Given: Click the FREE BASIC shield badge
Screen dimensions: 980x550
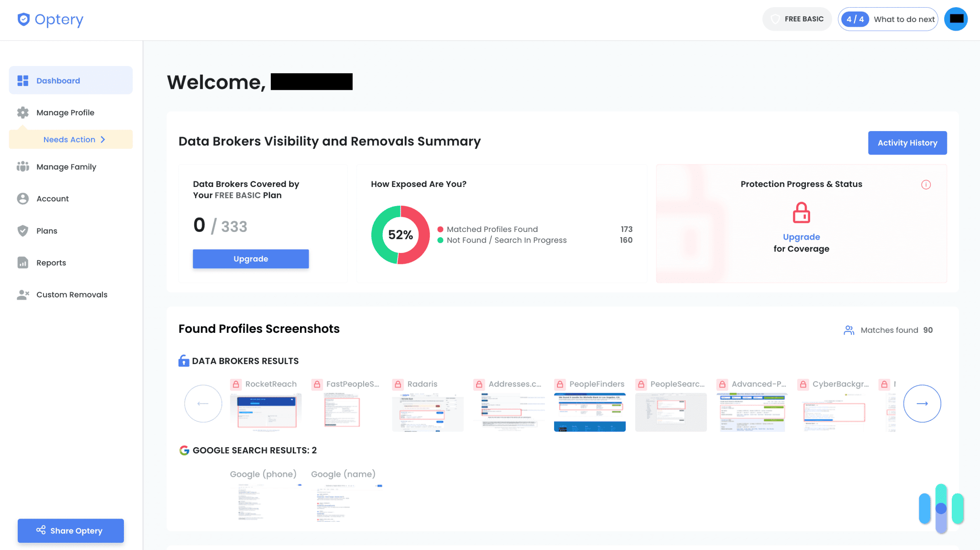Looking at the screenshot, I should [x=797, y=19].
